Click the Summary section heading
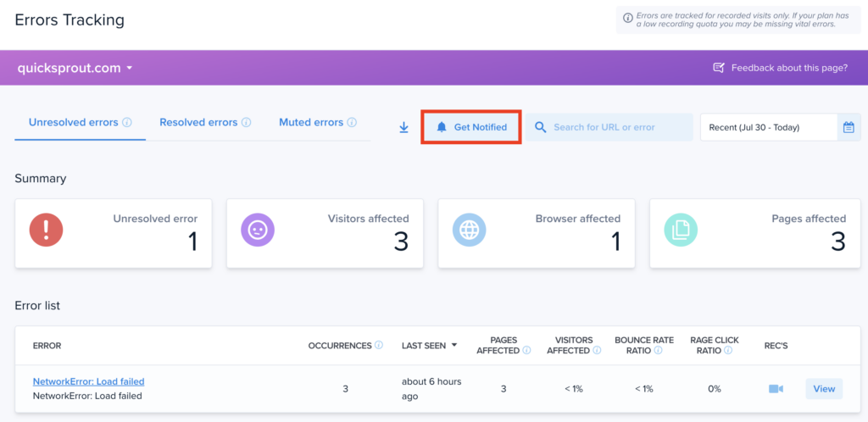This screenshot has height=422, width=868. (x=41, y=179)
